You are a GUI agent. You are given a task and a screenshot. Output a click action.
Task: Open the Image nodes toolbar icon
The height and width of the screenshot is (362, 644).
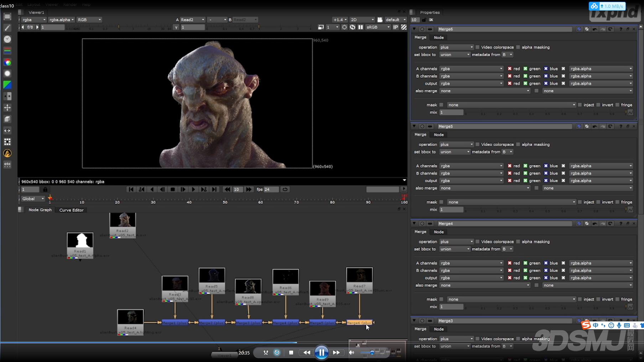point(7,16)
